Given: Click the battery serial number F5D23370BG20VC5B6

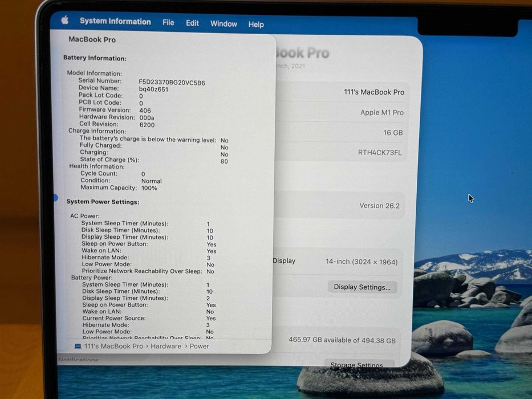Looking at the screenshot, I should click(172, 83).
